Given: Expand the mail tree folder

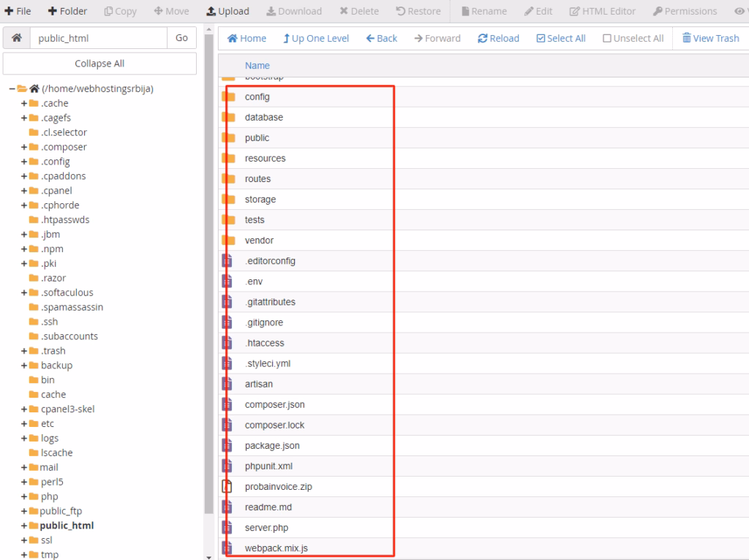Looking at the screenshot, I should [24, 467].
